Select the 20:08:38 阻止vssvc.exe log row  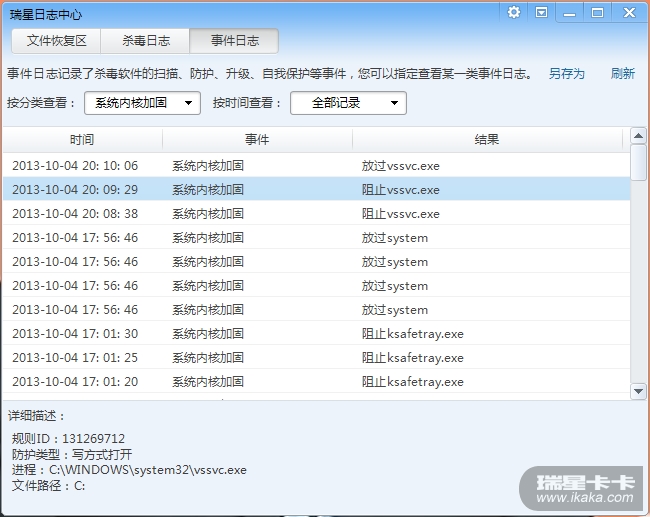pyautogui.click(x=317, y=214)
